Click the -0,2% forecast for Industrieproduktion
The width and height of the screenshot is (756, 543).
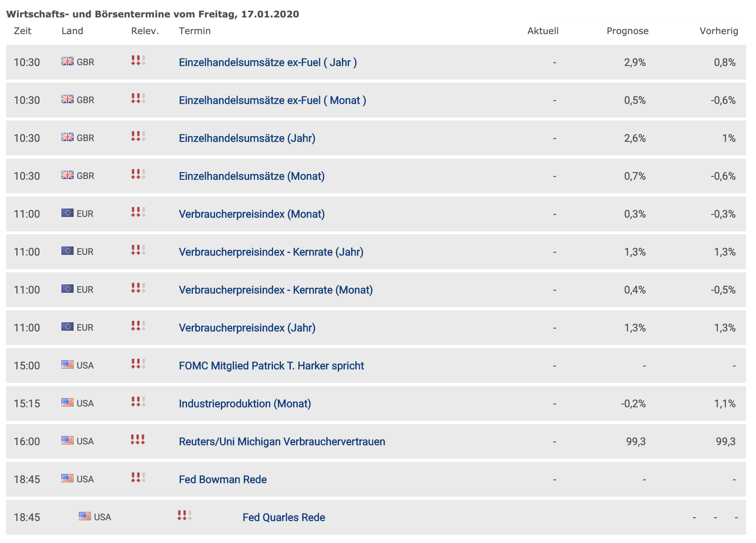[634, 403]
